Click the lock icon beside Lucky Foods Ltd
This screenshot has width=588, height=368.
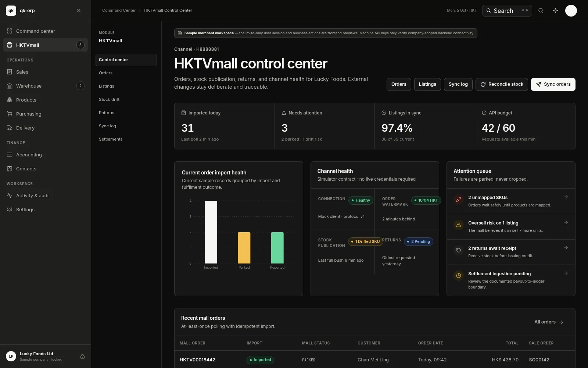pyautogui.click(x=82, y=356)
